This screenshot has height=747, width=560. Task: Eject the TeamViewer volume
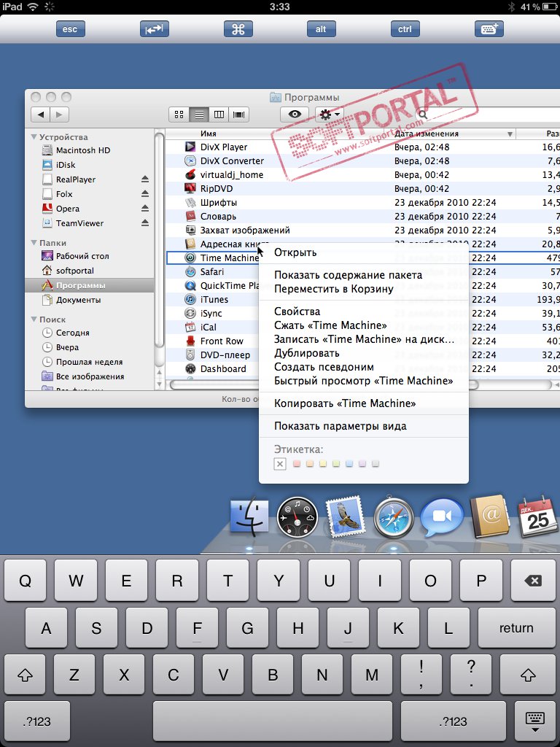[x=145, y=223]
